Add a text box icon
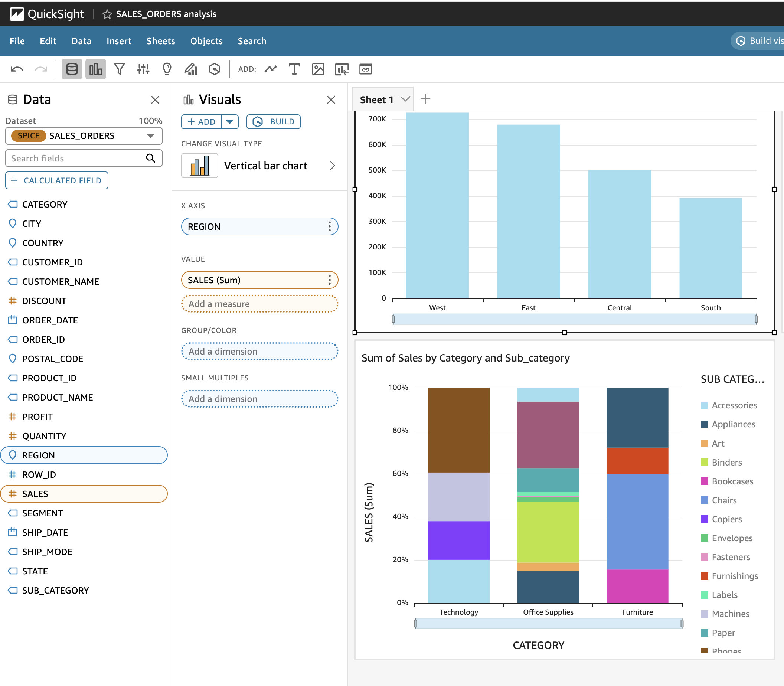 click(x=294, y=69)
